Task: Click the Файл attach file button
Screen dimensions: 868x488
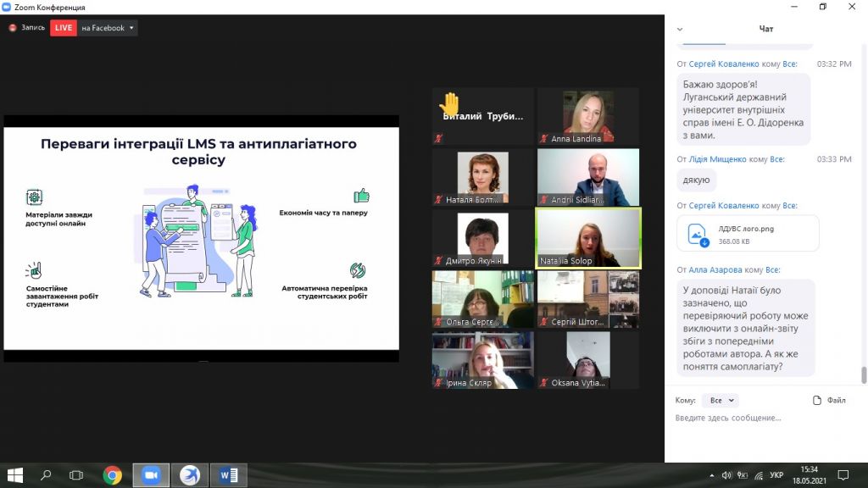Action: [x=829, y=400]
